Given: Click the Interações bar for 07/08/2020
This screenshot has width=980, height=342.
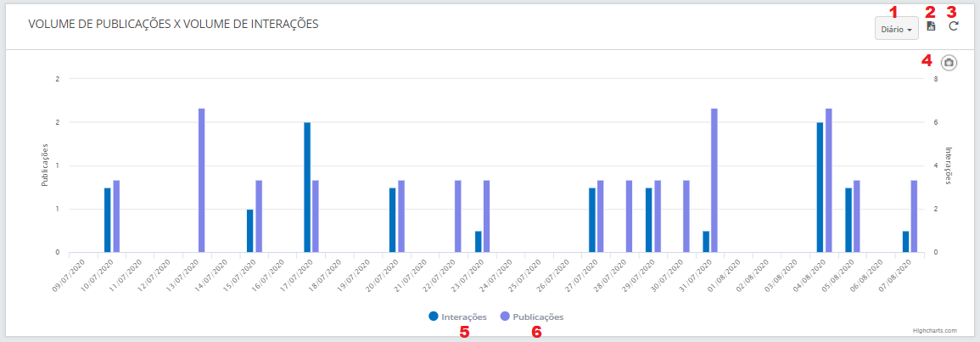Looking at the screenshot, I should click(905, 242).
